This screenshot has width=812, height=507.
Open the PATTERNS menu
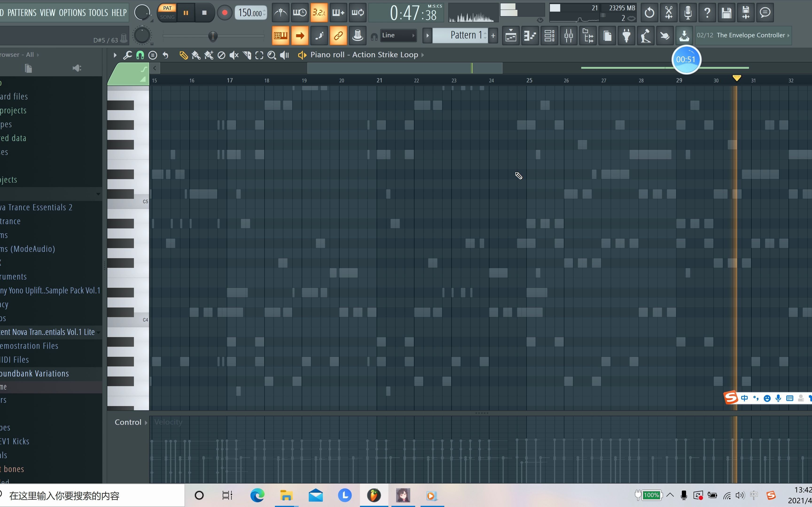coord(22,13)
